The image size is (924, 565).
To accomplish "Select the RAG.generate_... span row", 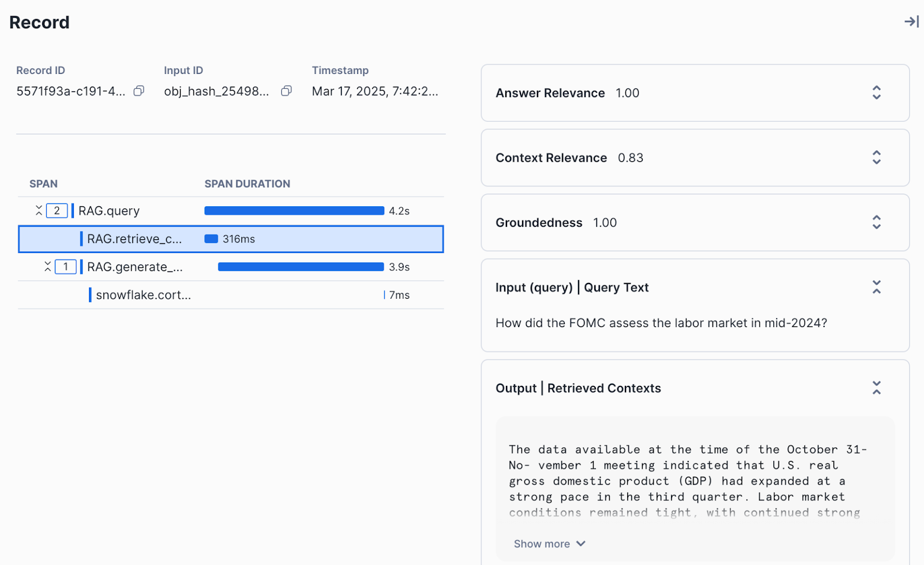I will coord(135,267).
